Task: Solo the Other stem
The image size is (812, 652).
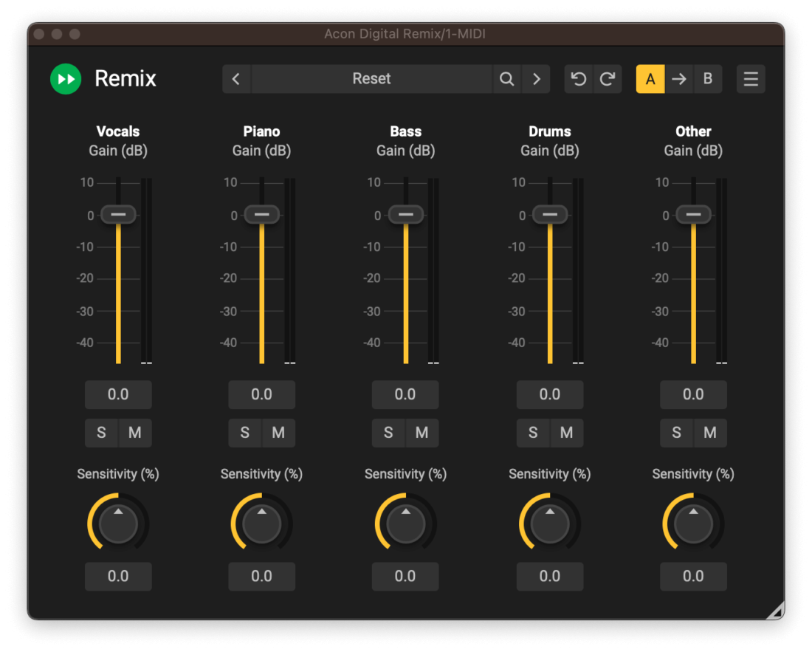Action: pyautogui.click(x=676, y=433)
